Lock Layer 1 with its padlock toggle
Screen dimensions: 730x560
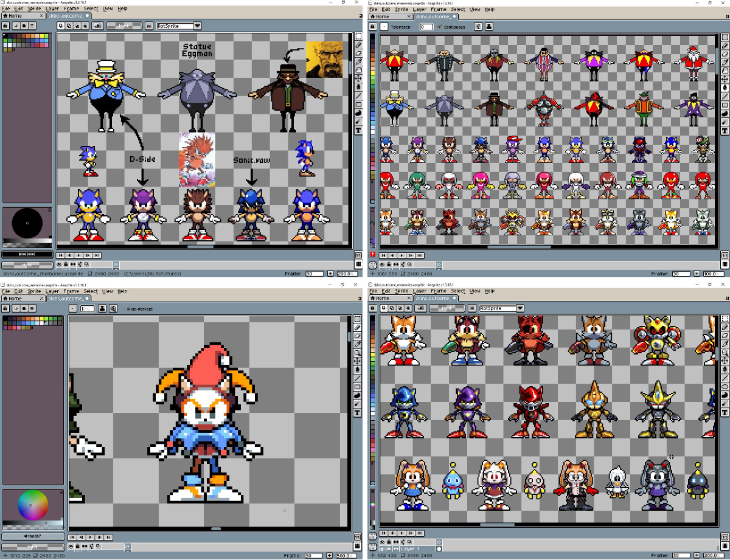(x=389, y=549)
